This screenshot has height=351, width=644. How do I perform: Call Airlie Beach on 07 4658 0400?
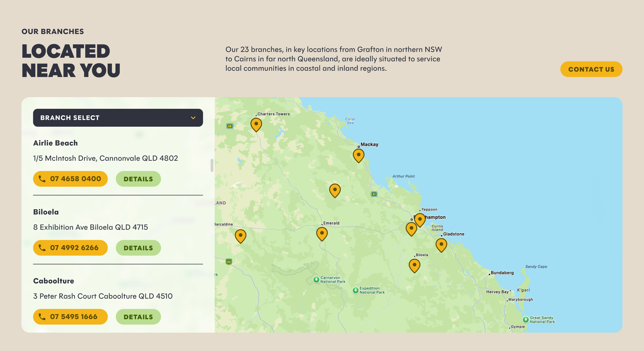point(70,179)
